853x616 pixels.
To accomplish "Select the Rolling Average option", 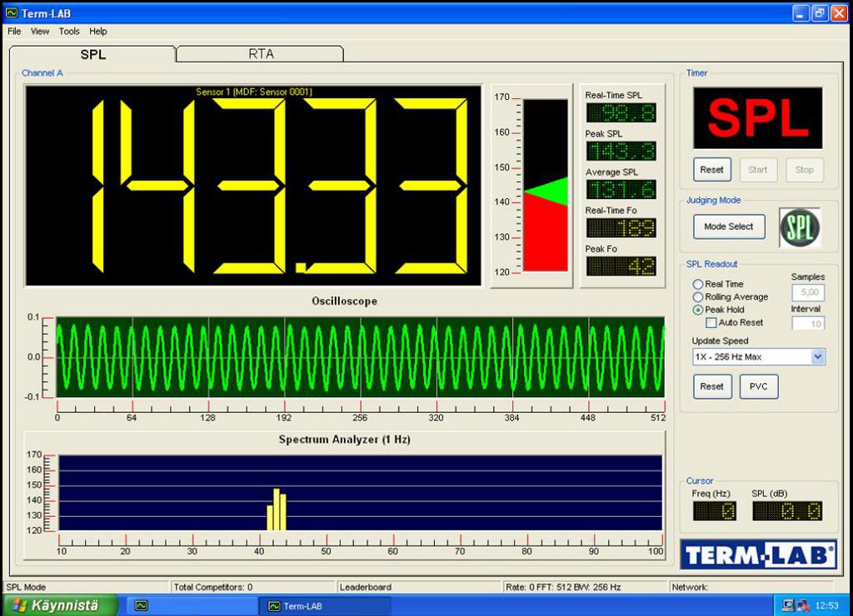I will coord(698,297).
